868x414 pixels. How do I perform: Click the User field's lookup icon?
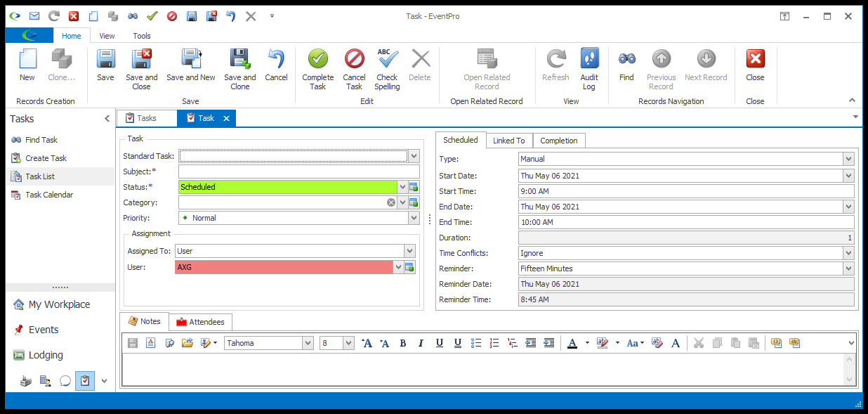(410, 267)
